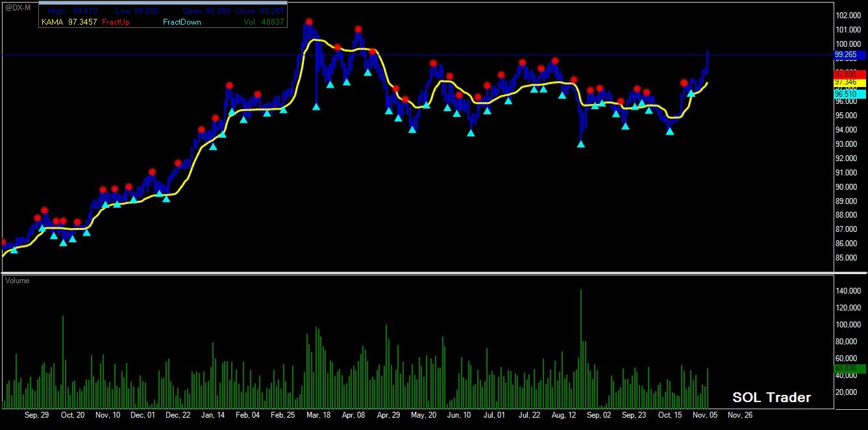Image resolution: width=868 pixels, height=430 pixels.
Task: Click the FractUp legend label
Action: 116,22
